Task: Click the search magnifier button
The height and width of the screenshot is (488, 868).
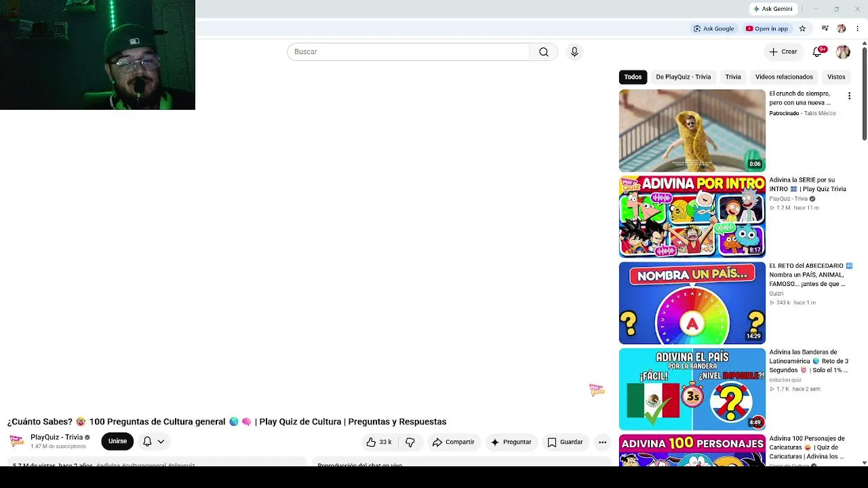Action: click(x=544, y=52)
